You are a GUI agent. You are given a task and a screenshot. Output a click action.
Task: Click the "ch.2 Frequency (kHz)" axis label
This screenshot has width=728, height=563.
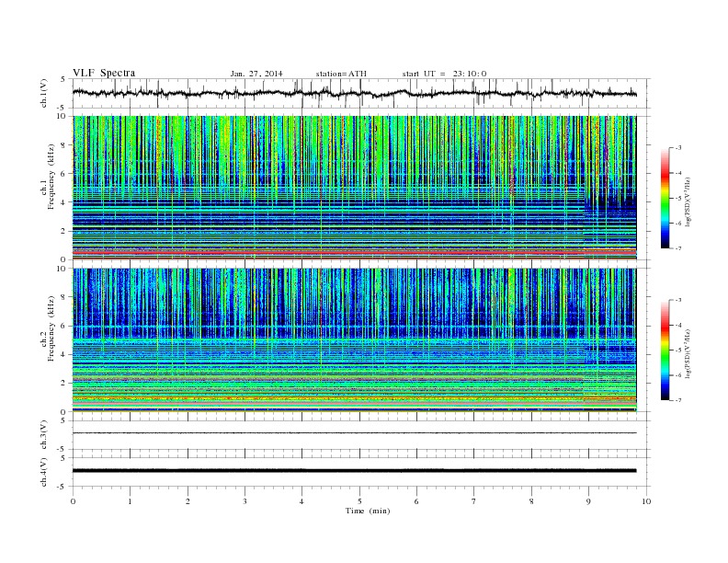[48, 327]
